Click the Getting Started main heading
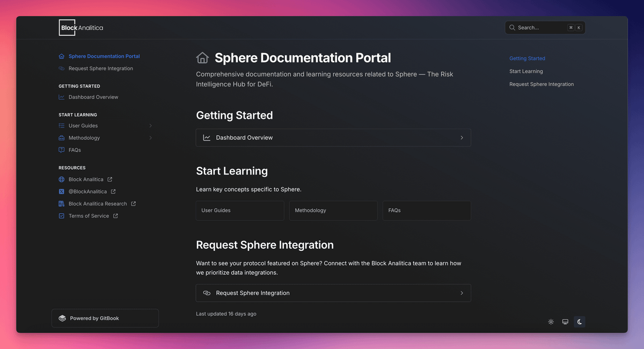The height and width of the screenshot is (349, 644). click(235, 115)
